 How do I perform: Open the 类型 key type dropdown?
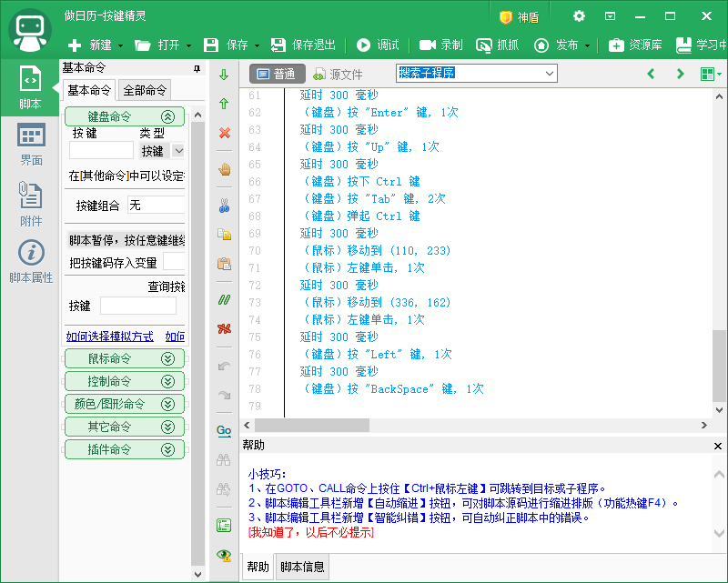coord(178,151)
